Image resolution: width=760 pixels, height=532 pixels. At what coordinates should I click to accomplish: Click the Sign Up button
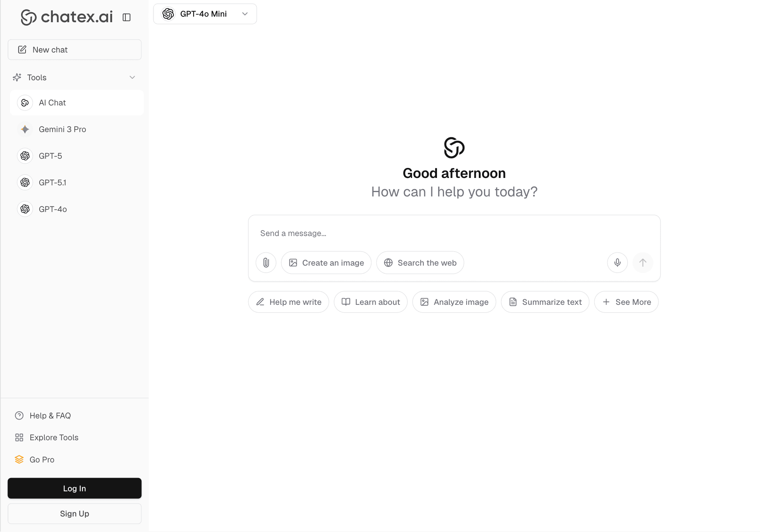(x=74, y=514)
